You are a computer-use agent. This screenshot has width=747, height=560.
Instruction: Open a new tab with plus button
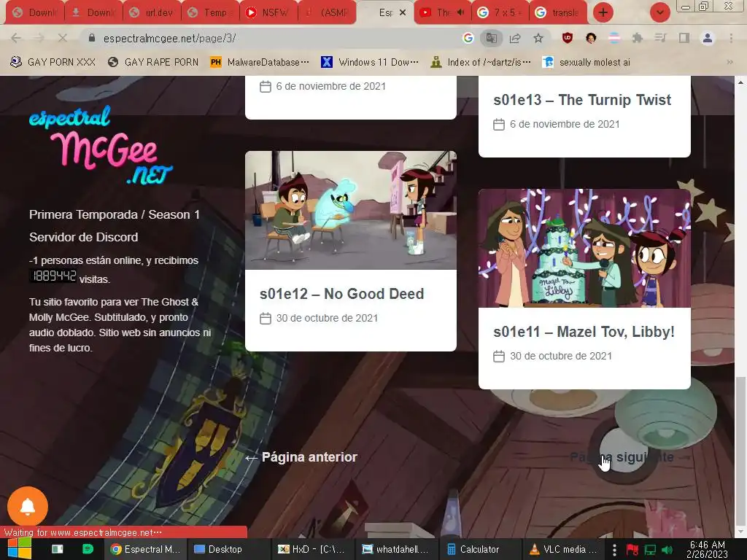point(603,12)
